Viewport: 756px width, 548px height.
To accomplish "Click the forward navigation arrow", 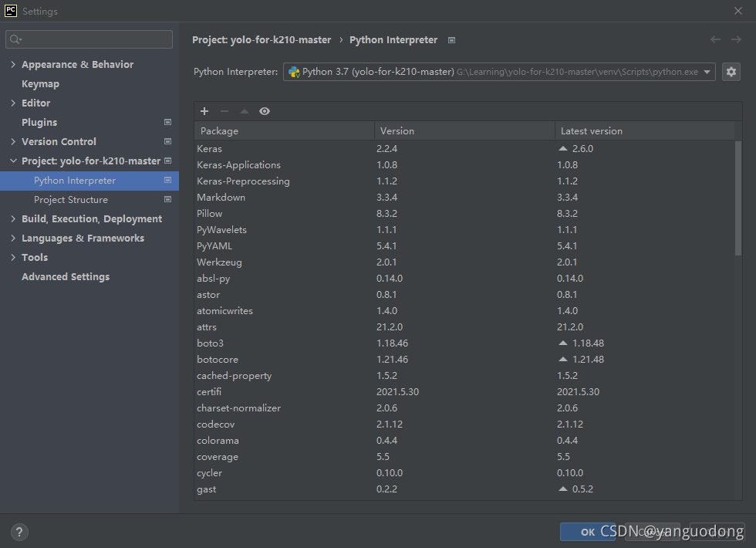I will tap(736, 39).
